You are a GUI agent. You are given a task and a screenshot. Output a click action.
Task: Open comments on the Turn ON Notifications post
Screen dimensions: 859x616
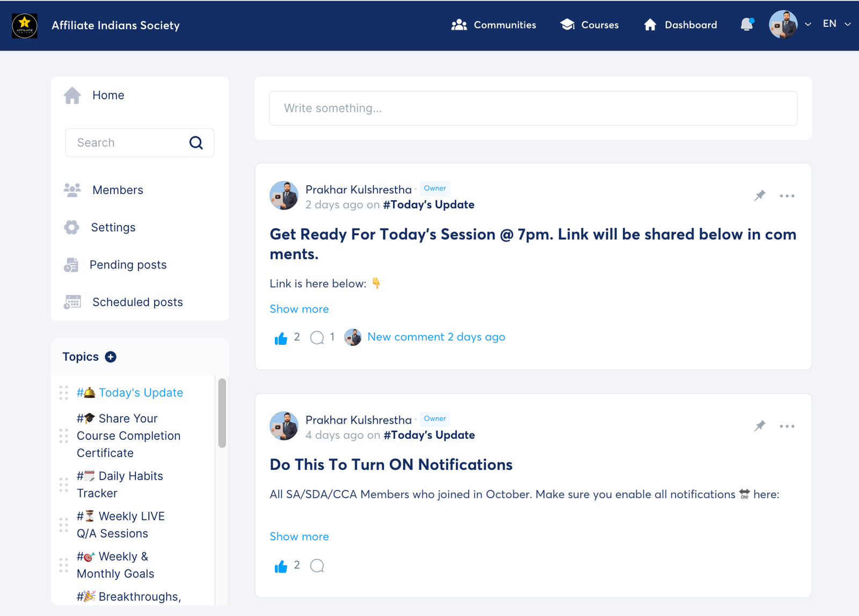317,566
